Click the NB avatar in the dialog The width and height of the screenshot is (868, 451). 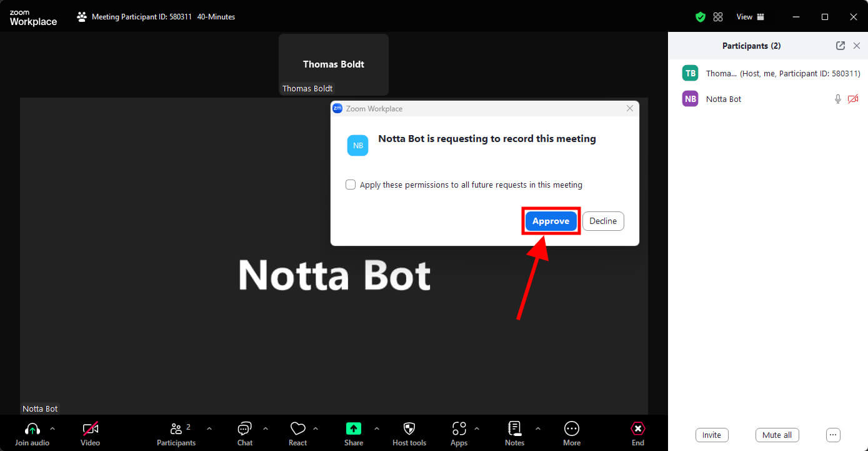pos(357,145)
